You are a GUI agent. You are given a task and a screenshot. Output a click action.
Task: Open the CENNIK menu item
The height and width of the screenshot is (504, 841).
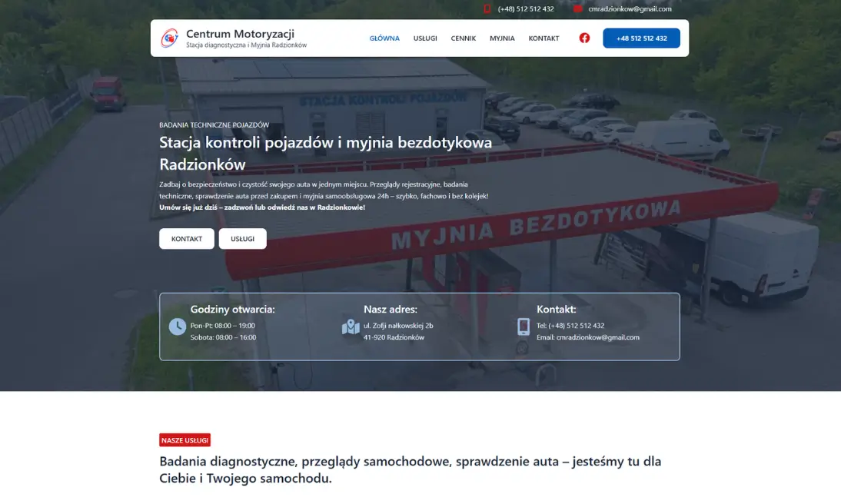pyautogui.click(x=464, y=38)
